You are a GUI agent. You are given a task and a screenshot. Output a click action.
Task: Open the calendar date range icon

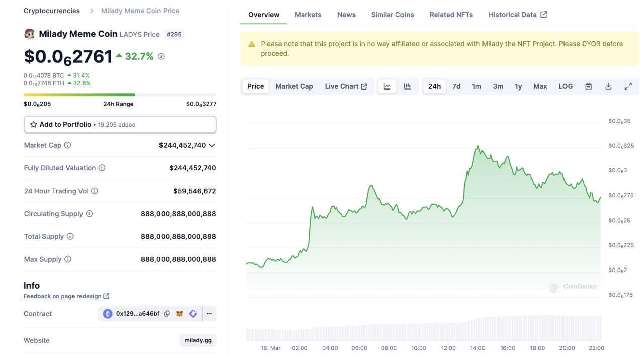[588, 86]
